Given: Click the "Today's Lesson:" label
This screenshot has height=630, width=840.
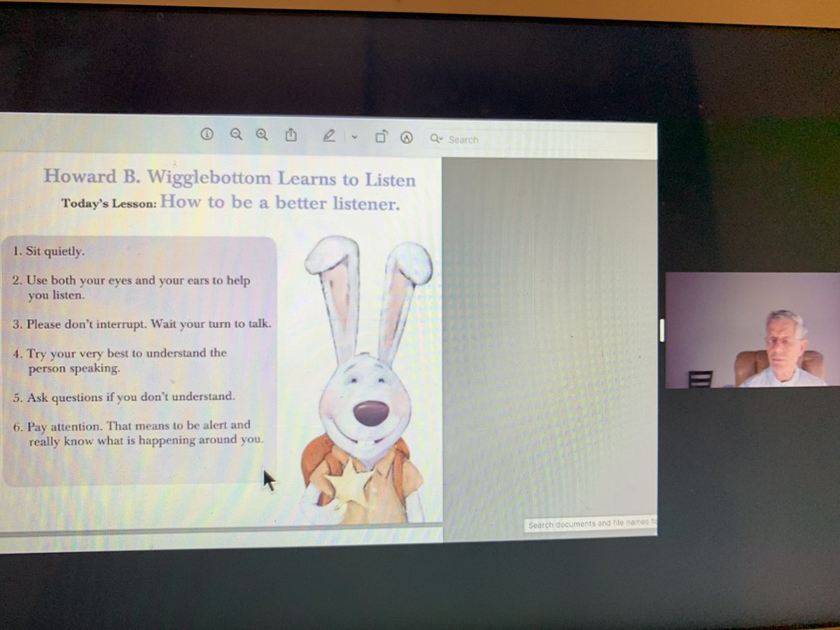Looking at the screenshot, I should [x=108, y=204].
